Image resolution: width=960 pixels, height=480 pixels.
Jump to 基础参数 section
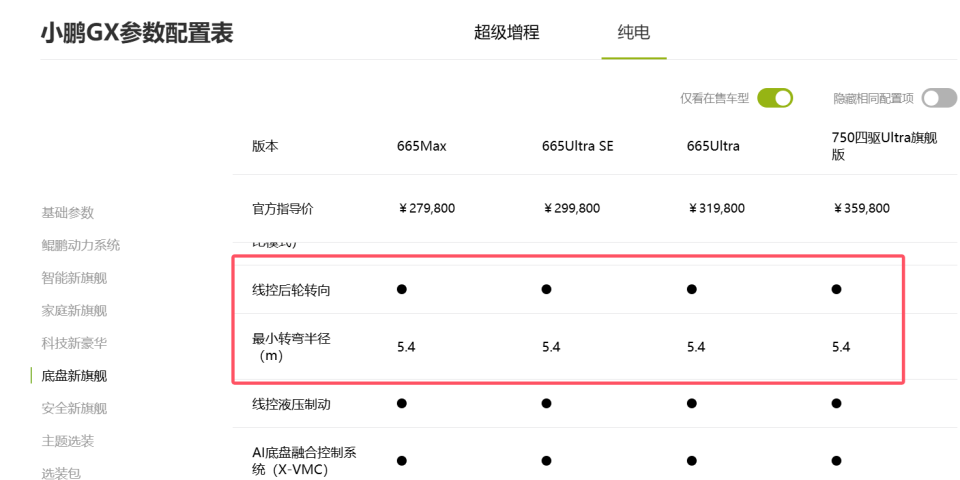point(67,213)
